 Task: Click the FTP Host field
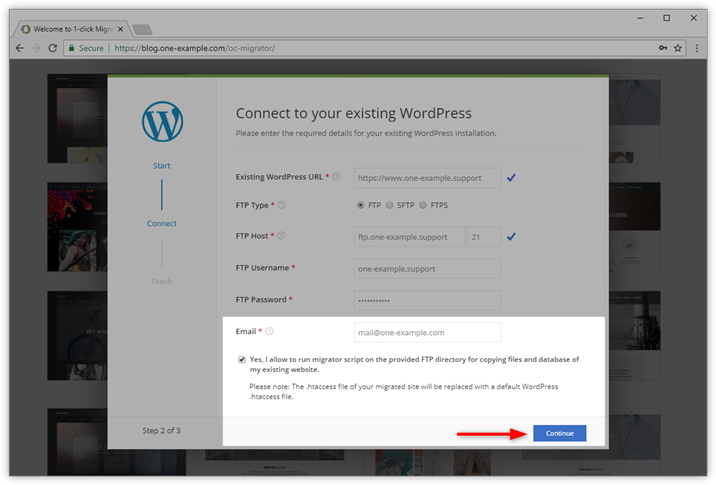[x=410, y=237]
